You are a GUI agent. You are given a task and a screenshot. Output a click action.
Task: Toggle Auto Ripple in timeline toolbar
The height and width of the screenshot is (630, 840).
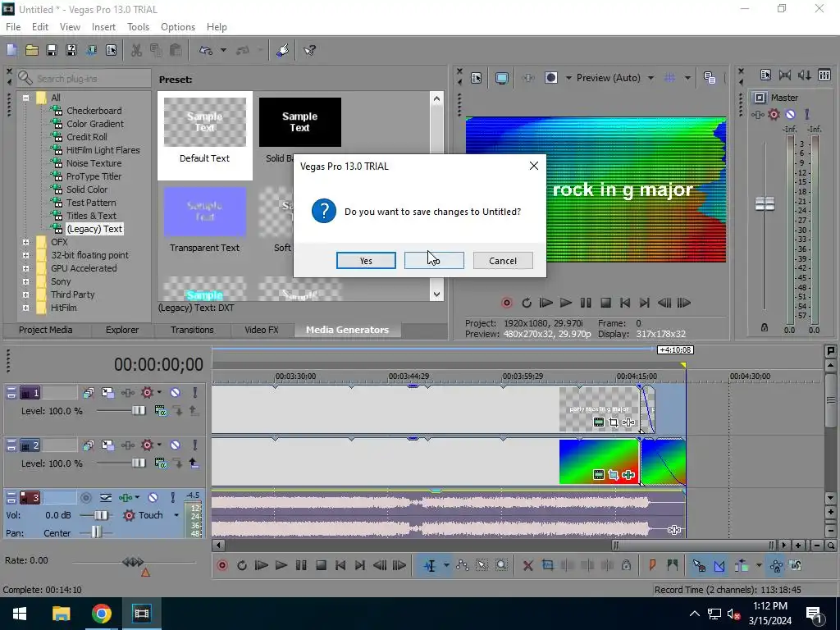click(x=742, y=565)
